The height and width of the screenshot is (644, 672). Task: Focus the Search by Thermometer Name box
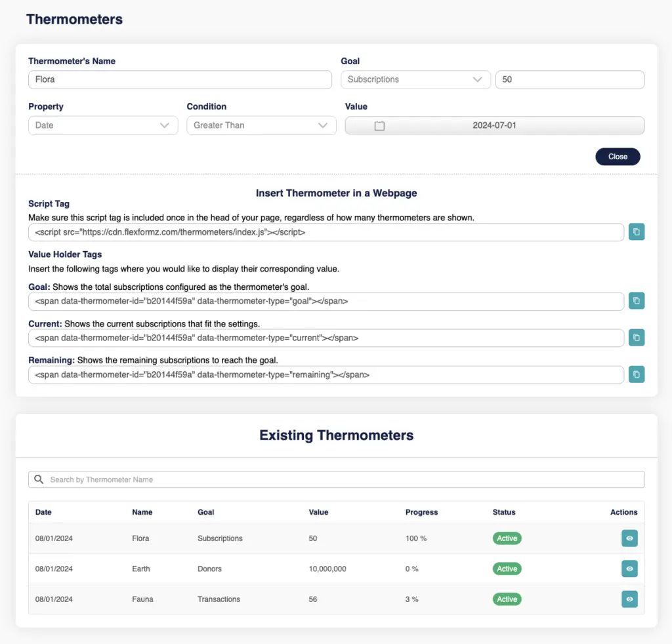coord(341,479)
